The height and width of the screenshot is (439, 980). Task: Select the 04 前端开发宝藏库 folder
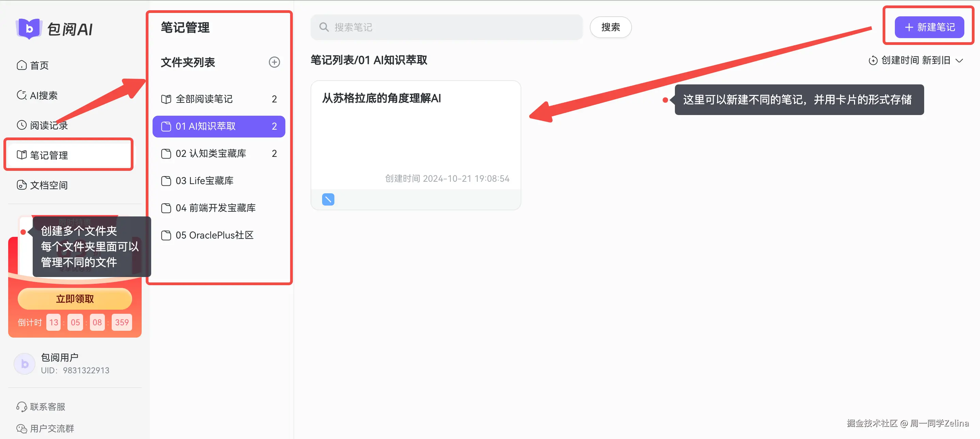[x=215, y=208]
